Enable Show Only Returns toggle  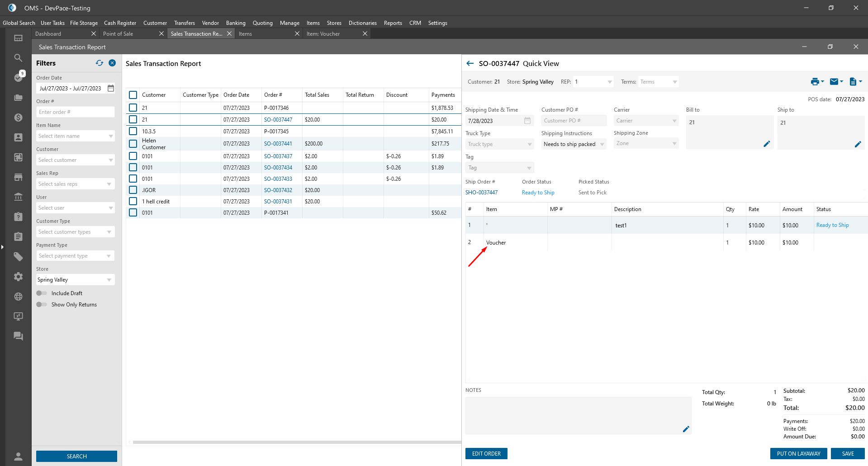(42, 305)
